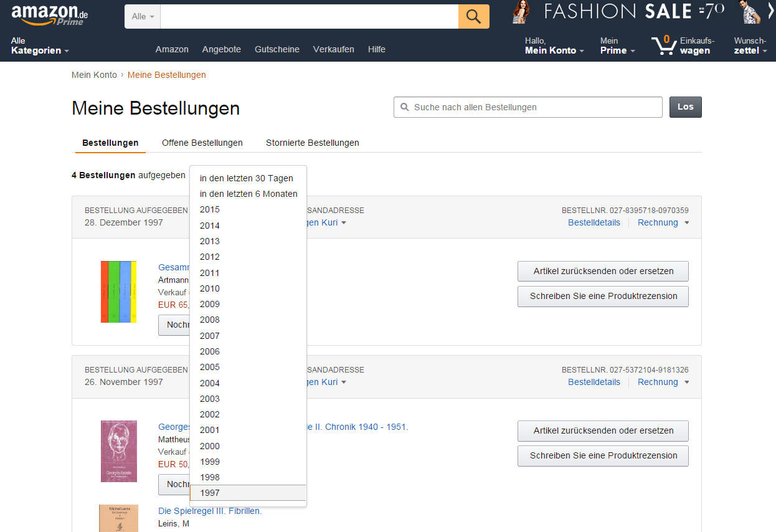
Task: Click the Mein Konto breadcrumb link
Action: click(x=94, y=75)
